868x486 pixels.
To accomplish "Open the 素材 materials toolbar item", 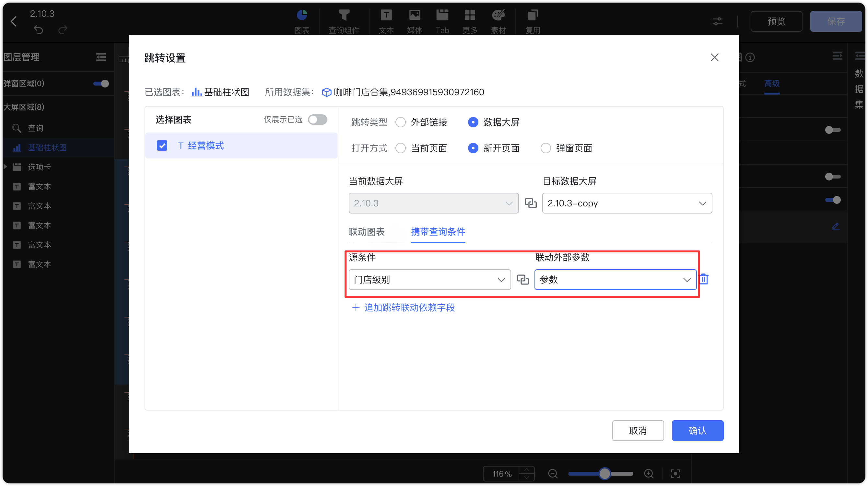I will point(499,22).
